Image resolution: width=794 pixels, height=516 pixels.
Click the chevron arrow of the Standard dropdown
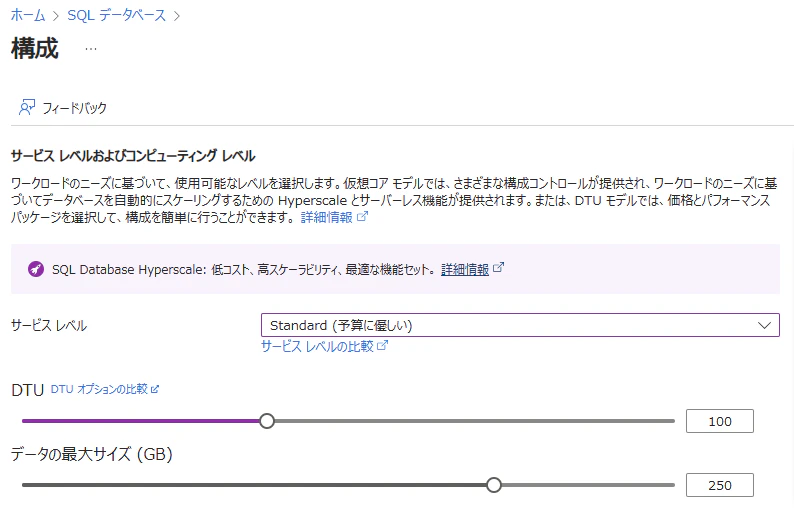(764, 325)
